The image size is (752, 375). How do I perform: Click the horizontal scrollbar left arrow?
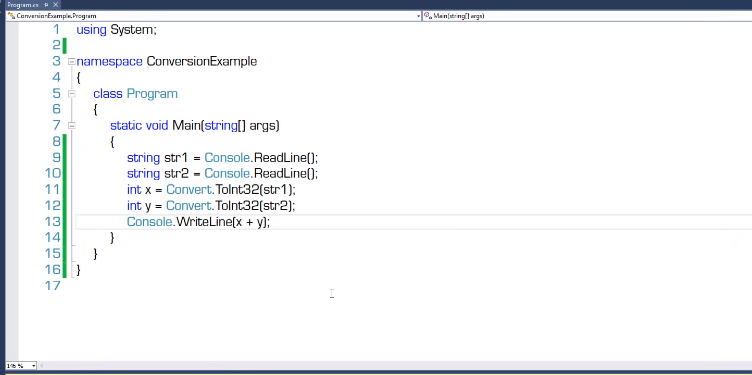(x=41, y=366)
